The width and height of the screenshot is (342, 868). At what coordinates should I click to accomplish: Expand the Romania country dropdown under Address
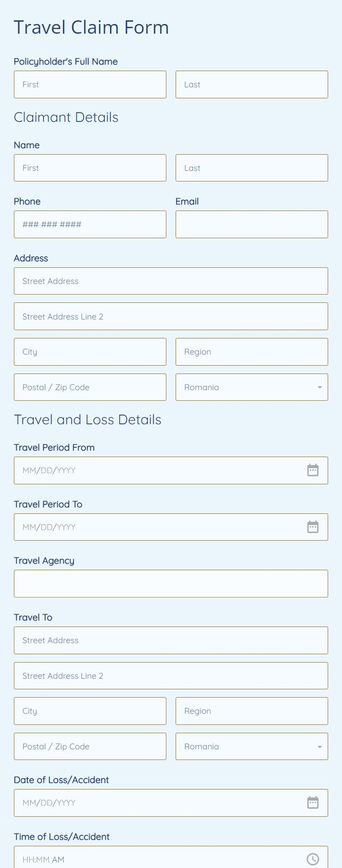pyautogui.click(x=319, y=387)
